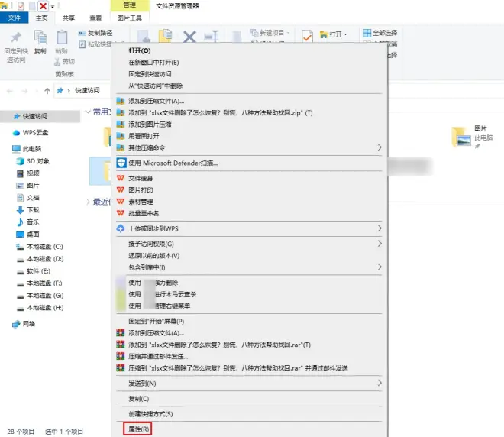Click Back arrow in navigation bar
Image resolution: width=504 pixels, height=437 pixels.
[x=10, y=91]
